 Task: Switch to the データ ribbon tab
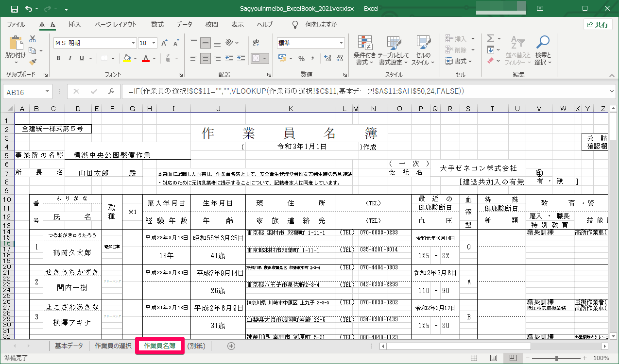pyautogui.click(x=184, y=24)
